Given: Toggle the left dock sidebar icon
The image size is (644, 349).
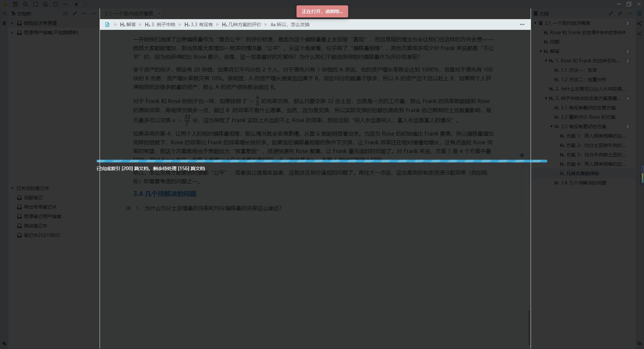Looking at the screenshot, I should coord(4,13).
